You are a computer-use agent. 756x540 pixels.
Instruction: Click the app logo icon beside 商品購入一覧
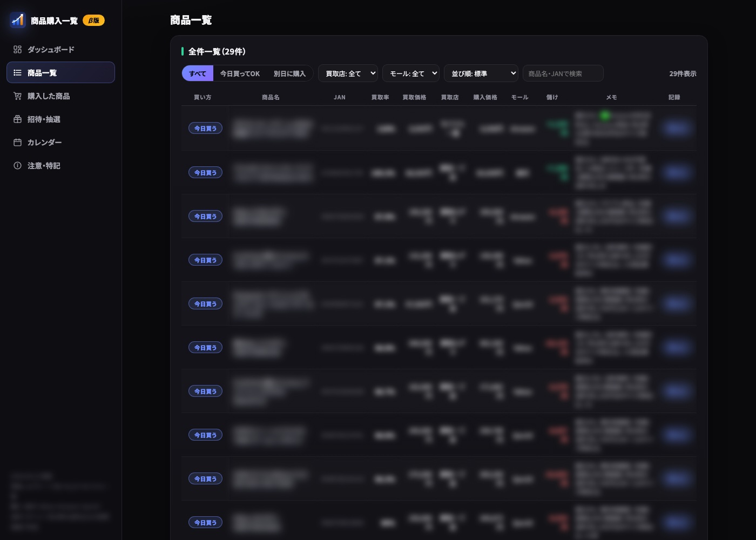point(18,20)
